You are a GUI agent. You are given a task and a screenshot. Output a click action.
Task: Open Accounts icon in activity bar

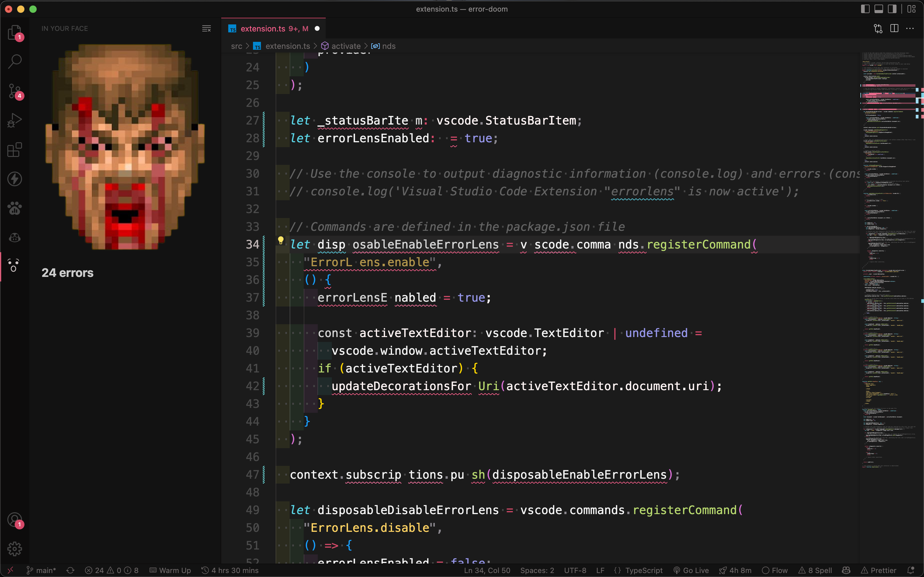point(14,520)
